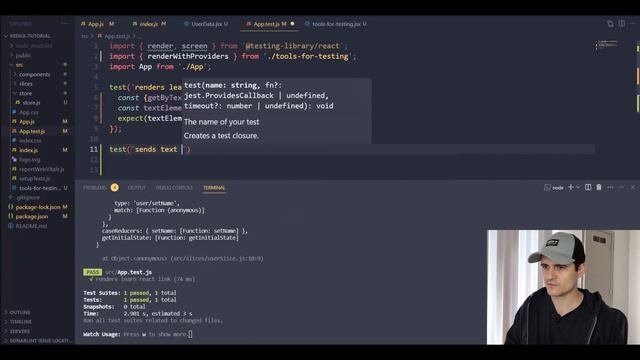Open README.md in the explorer
The image size is (640, 360).
tap(31, 226)
